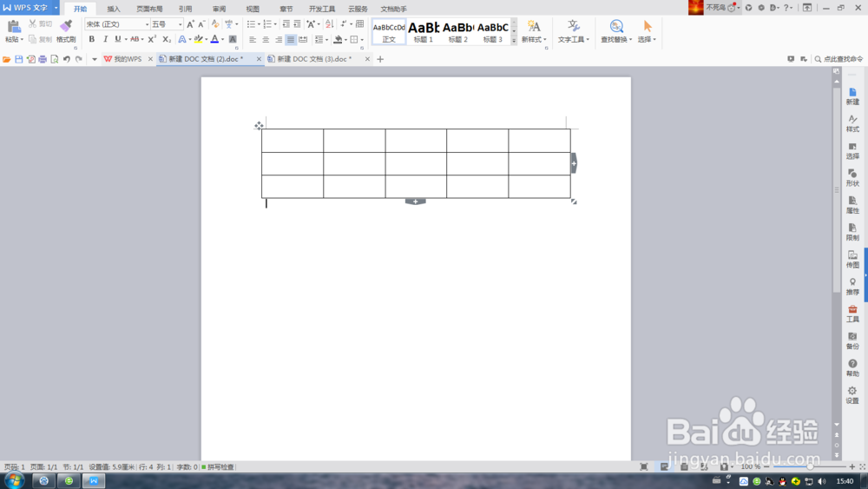The image size is (868, 489).
Task: Open the Backup panel in right sidebar
Action: click(852, 340)
